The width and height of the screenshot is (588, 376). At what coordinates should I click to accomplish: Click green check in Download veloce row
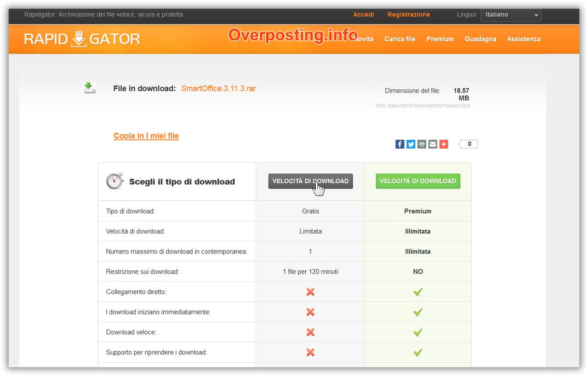coord(418,332)
